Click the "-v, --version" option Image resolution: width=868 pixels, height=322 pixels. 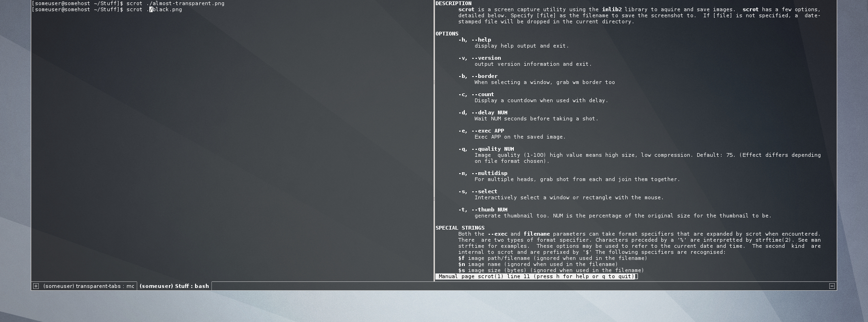pyautogui.click(x=480, y=58)
